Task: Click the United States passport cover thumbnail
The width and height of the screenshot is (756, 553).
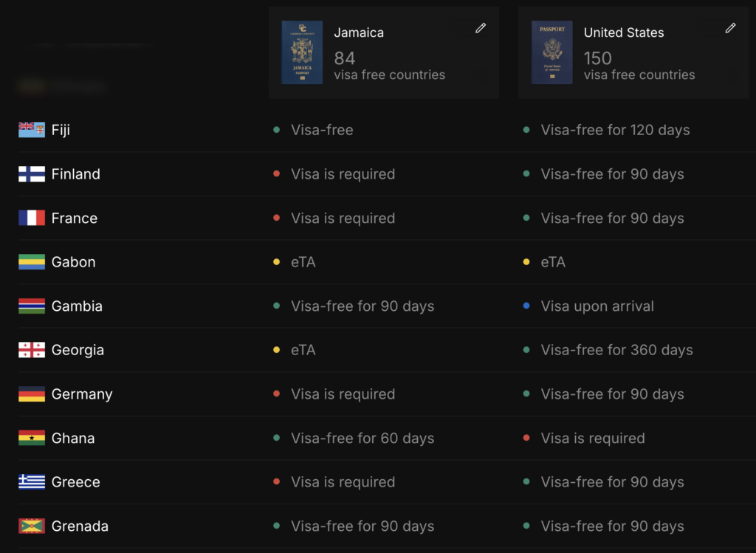Action: (552, 52)
